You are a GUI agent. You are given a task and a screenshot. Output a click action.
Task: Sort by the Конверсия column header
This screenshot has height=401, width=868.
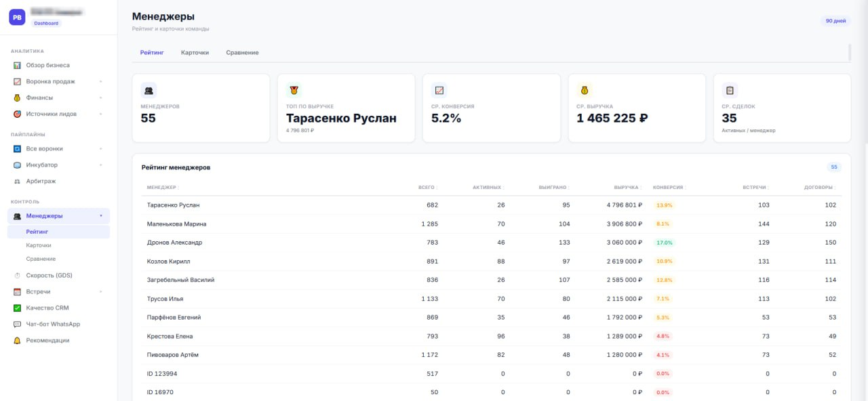(669, 187)
